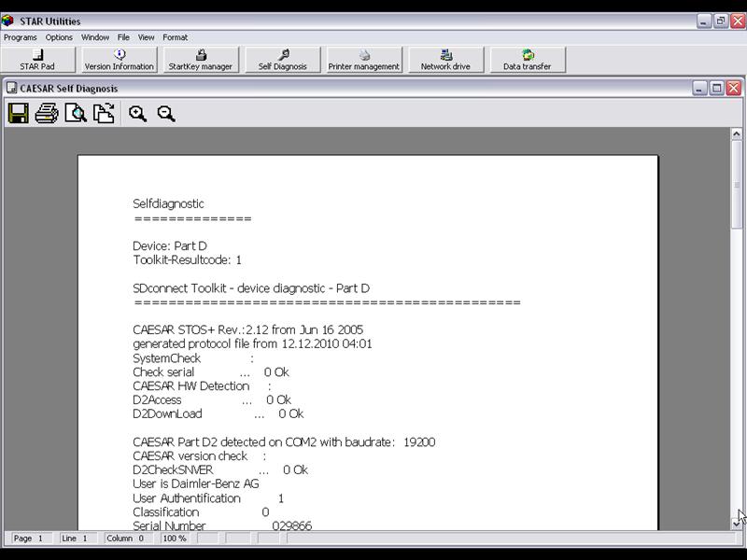
Task: Click the 'CAESAR HW Detection' line
Action: [202, 385]
